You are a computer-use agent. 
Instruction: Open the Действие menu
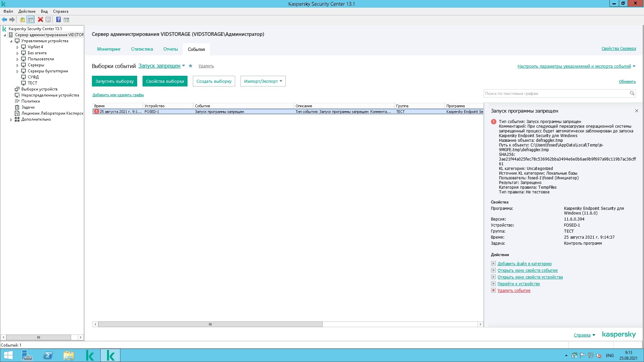point(27,11)
